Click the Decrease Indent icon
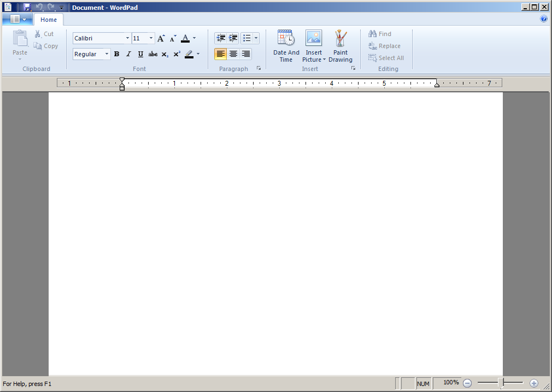Screen dimensions: 552x392 coord(221,38)
